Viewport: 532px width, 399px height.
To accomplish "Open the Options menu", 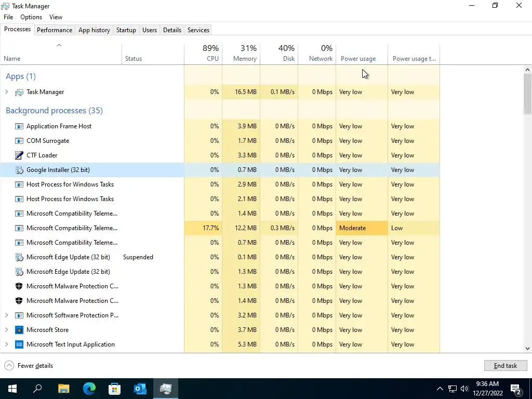I will [31, 17].
